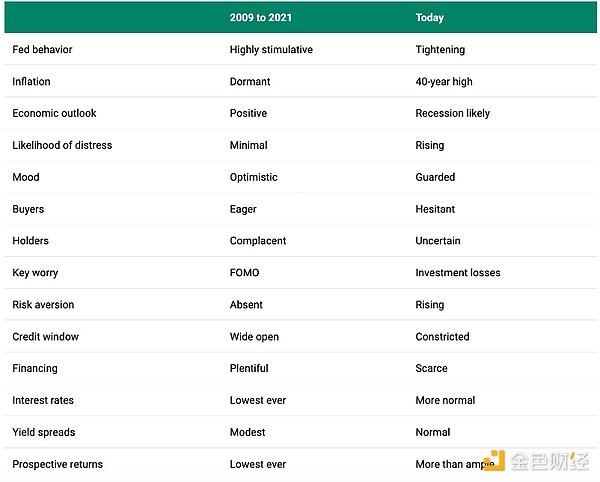Select the "Recession likely" cell
The width and height of the screenshot is (600, 482).
(453, 113)
